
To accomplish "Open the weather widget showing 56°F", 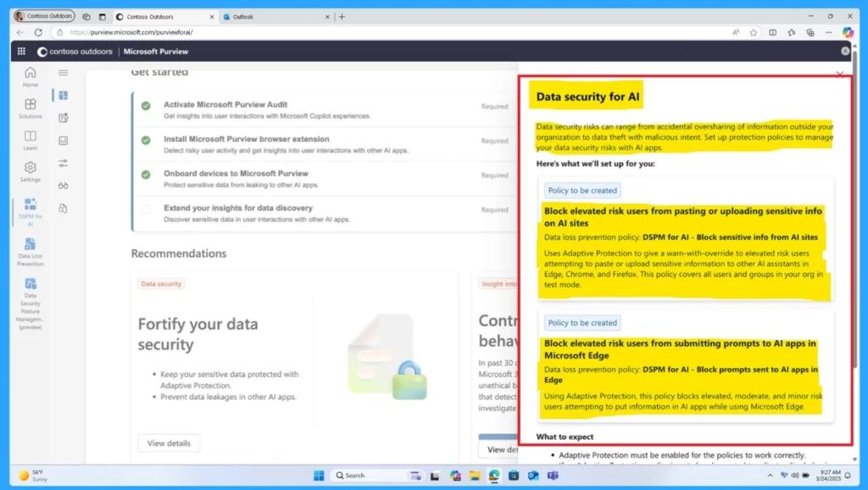I will click(x=33, y=476).
